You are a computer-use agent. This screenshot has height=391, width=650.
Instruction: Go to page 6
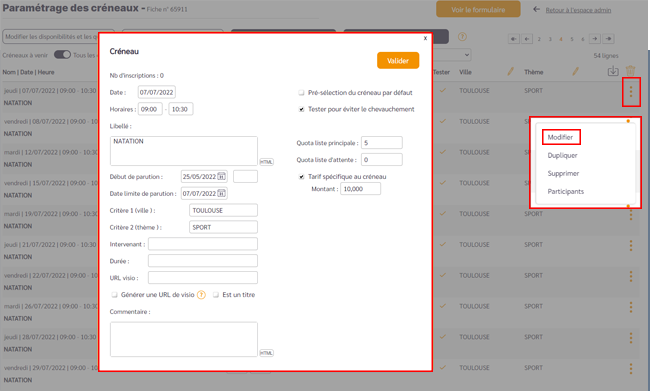point(582,39)
